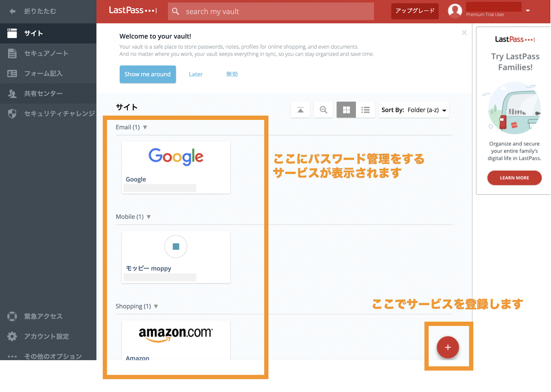Open 緊急アクセス in the sidebar

click(x=48, y=316)
